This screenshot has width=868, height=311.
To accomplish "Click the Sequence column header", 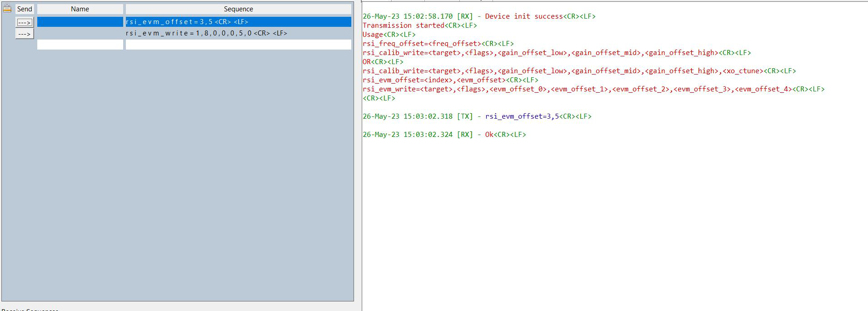I will tap(238, 9).
